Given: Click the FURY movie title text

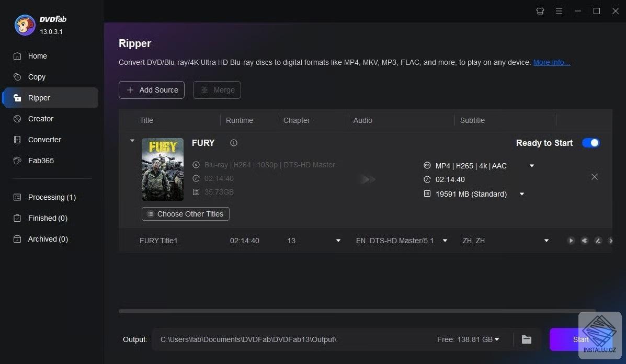Looking at the screenshot, I should [x=203, y=143].
